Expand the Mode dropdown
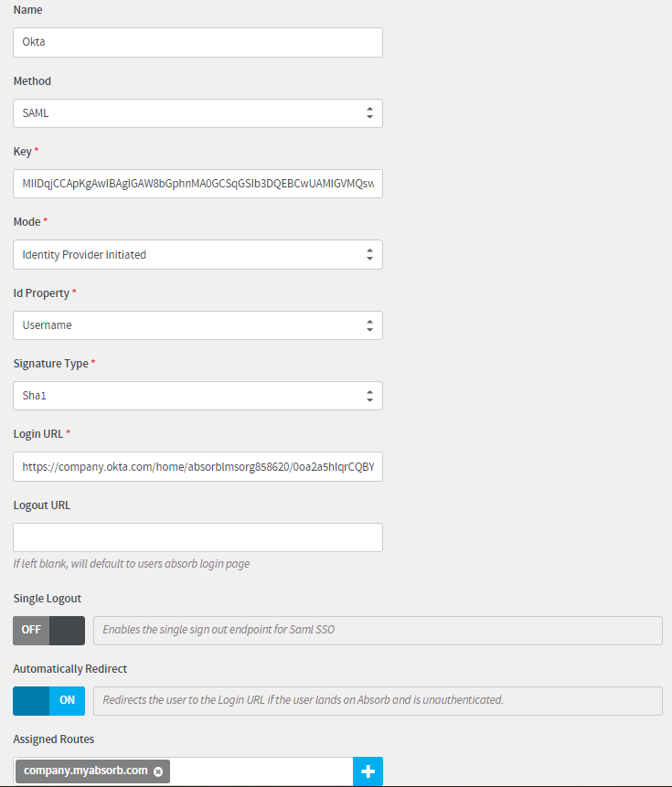This screenshot has height=787, width=672. (197, 254)
